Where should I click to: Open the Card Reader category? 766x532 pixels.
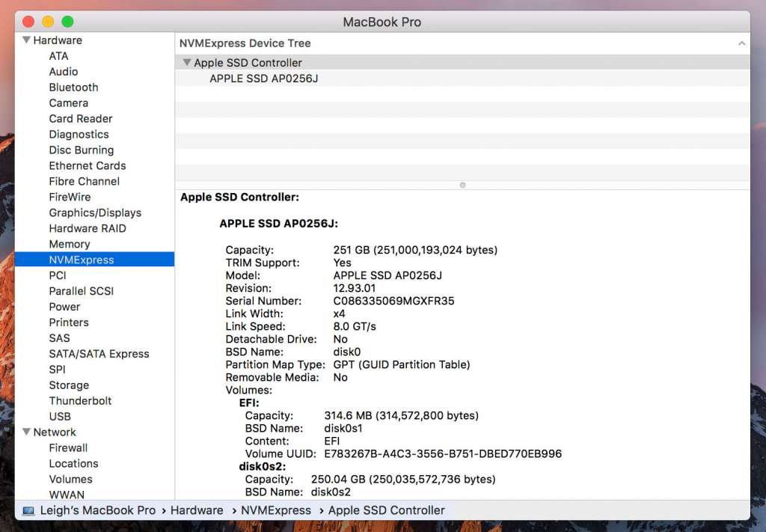(x=80, y=118)
